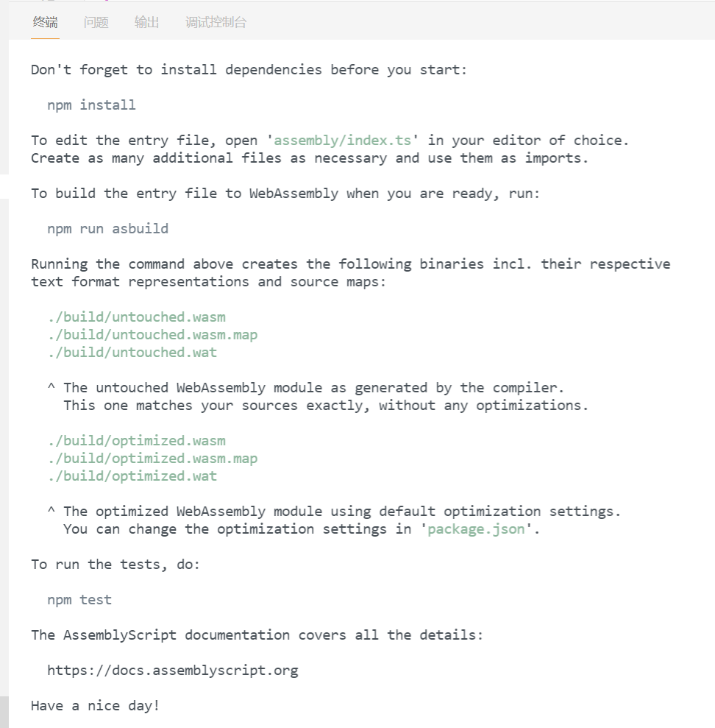Image resolution: width=715 pixels, height=728 pixels.
Task: Follow the ./build/untouched.wat file link
Action: click(x=132, y=353)
